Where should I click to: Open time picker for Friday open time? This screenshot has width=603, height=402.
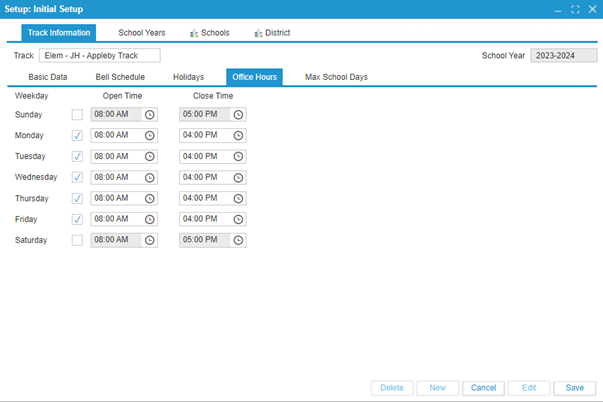pyautogui.click(x=150, y=219)
